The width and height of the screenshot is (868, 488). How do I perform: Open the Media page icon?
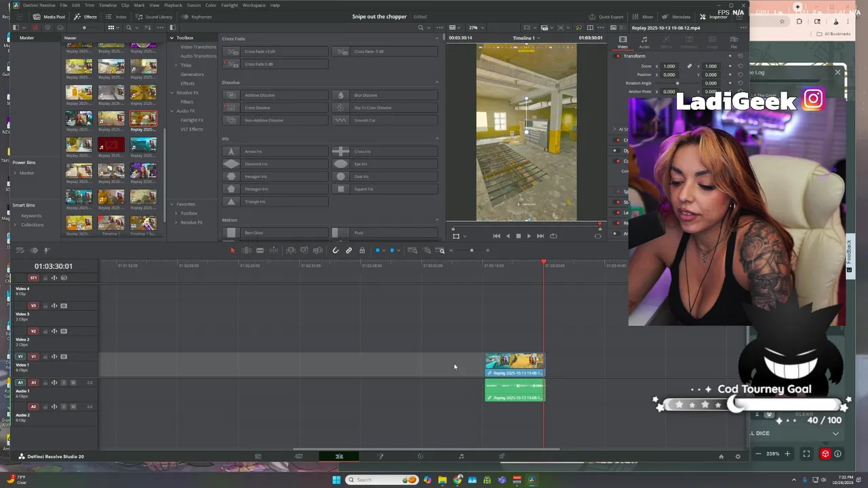258,456
